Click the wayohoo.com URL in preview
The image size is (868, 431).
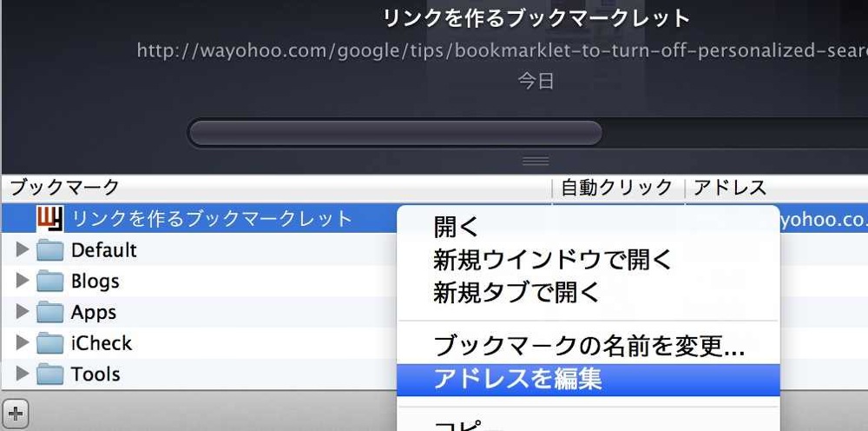coord(502,50)
